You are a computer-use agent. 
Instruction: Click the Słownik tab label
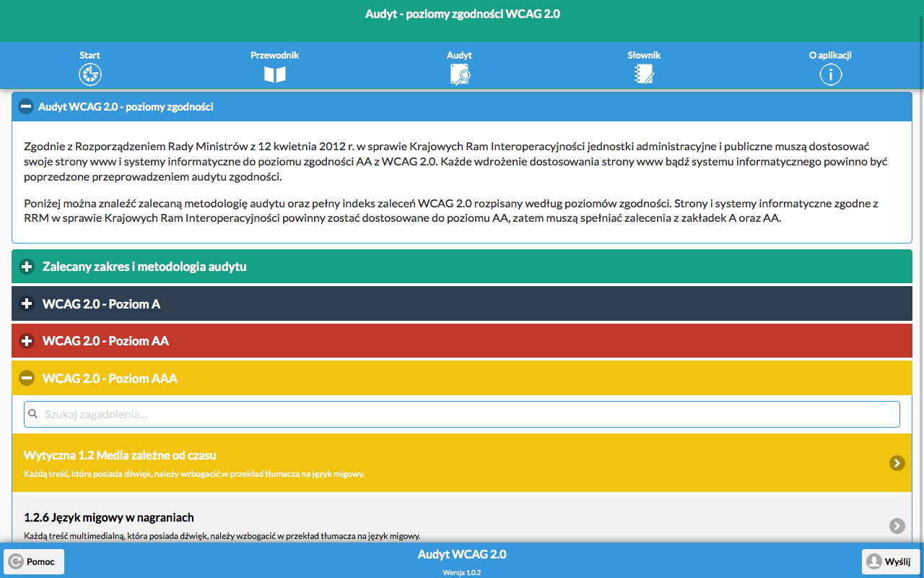click(x=644, y=55)
